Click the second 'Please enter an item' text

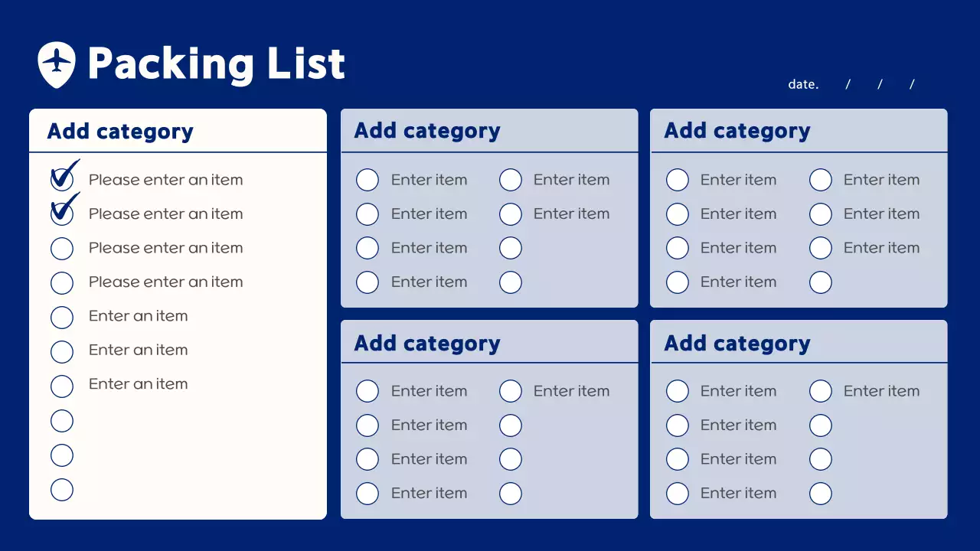tap(165, 214)
